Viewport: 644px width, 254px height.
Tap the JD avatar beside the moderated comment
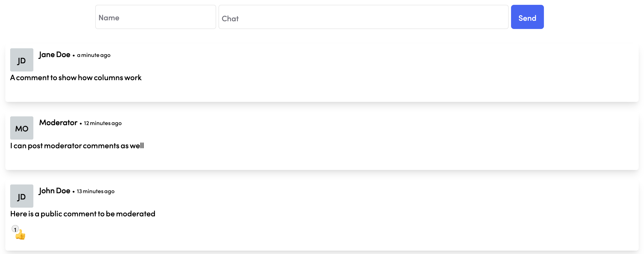coord(22,196)
